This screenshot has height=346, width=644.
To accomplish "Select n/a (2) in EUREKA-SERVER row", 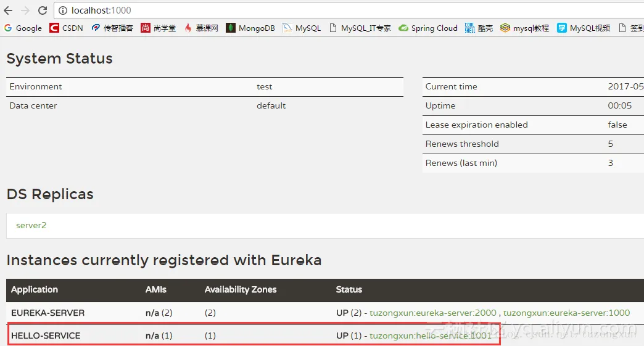I will tap(159, 313).
